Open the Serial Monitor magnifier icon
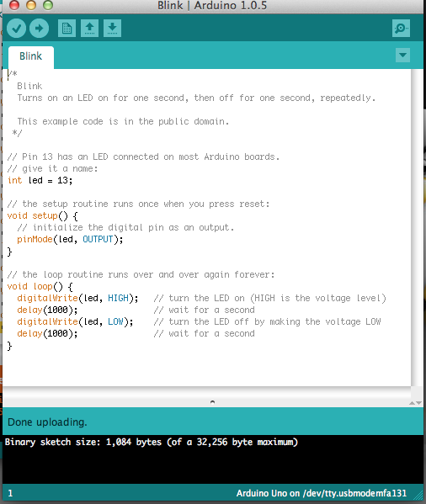 401,29
